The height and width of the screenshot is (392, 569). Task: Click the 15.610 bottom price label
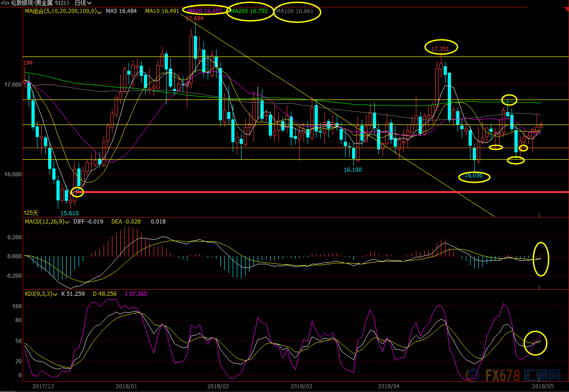pyautogui.click(x=69, y=213)
